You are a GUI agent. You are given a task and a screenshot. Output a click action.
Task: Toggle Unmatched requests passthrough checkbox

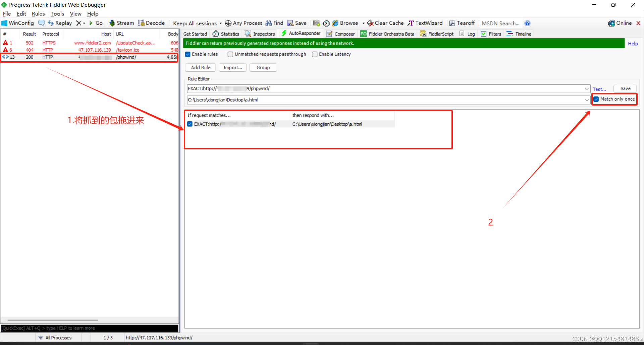tap(230, 54)
